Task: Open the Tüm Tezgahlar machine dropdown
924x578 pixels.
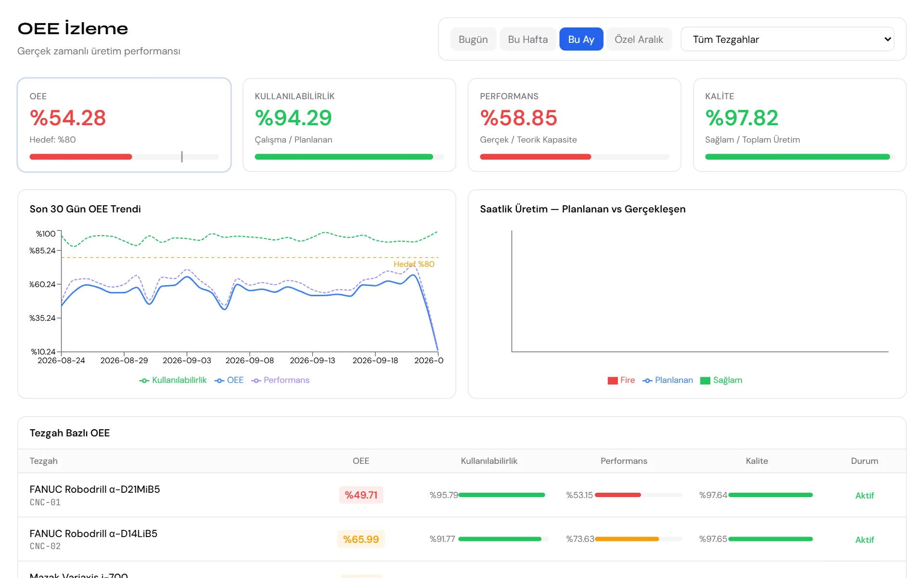Action: point(787,39)
